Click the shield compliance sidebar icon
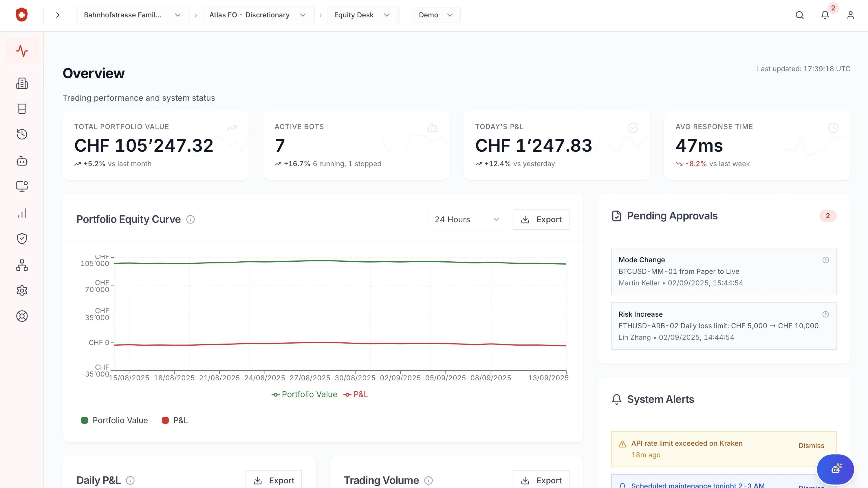The height and width of the screenshot is (488, 868). pos(22,239)
